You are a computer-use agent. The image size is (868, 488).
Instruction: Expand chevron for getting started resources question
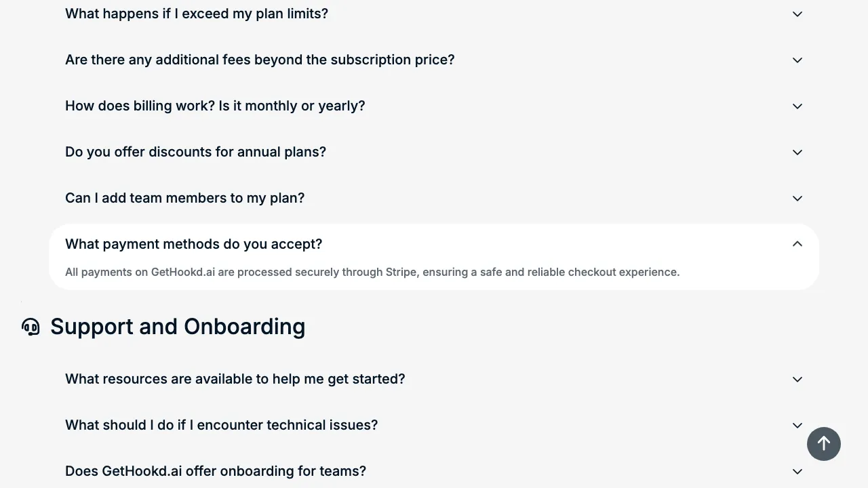[x=797, y=380]
